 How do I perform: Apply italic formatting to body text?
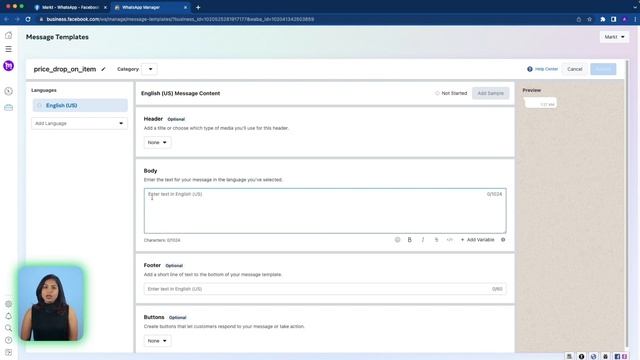tap(423, 240)
